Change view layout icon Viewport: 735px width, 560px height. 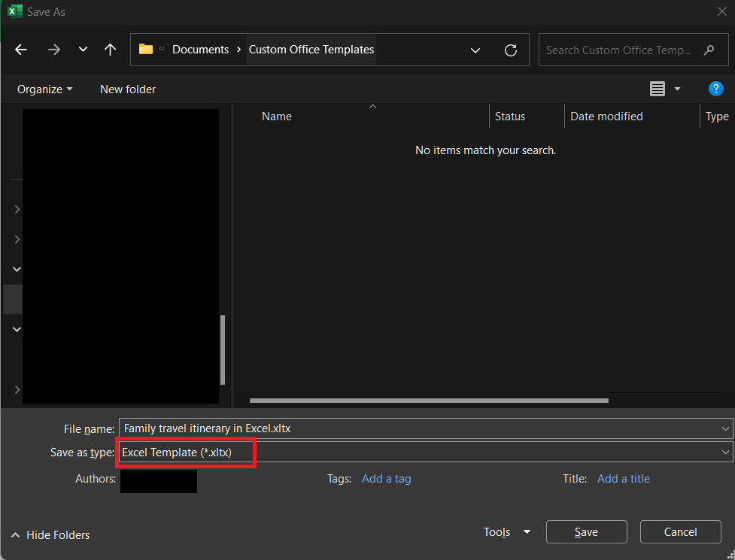658,89
